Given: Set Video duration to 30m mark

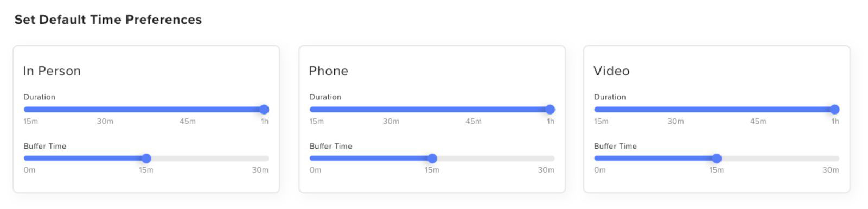Looking at the screenshot, I should 675,110.
